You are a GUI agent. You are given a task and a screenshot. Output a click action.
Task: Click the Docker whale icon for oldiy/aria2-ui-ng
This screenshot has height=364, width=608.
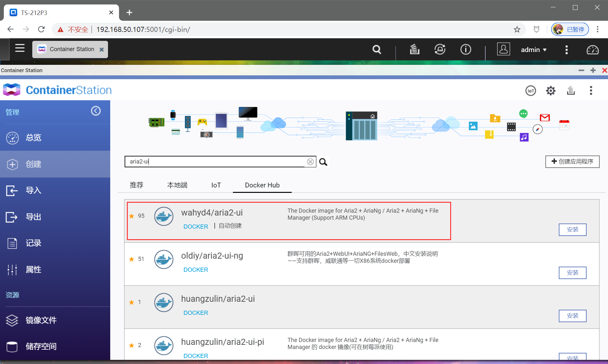click(x=164, y=259)
